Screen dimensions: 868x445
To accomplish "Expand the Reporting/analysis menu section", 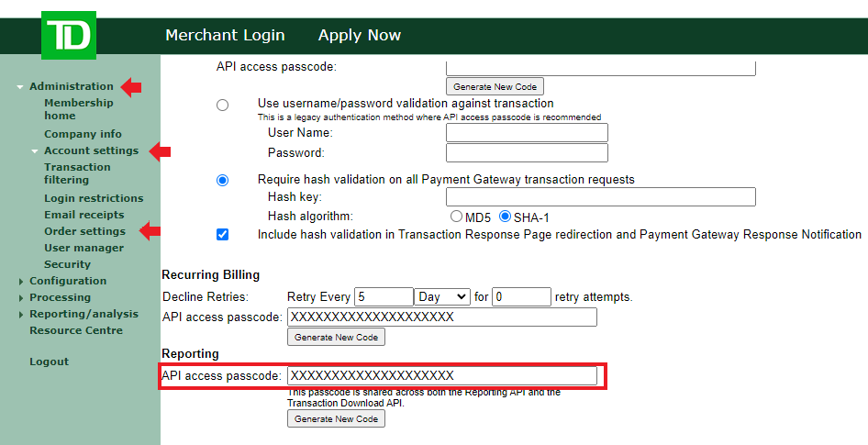I will (x=21, y=315).
